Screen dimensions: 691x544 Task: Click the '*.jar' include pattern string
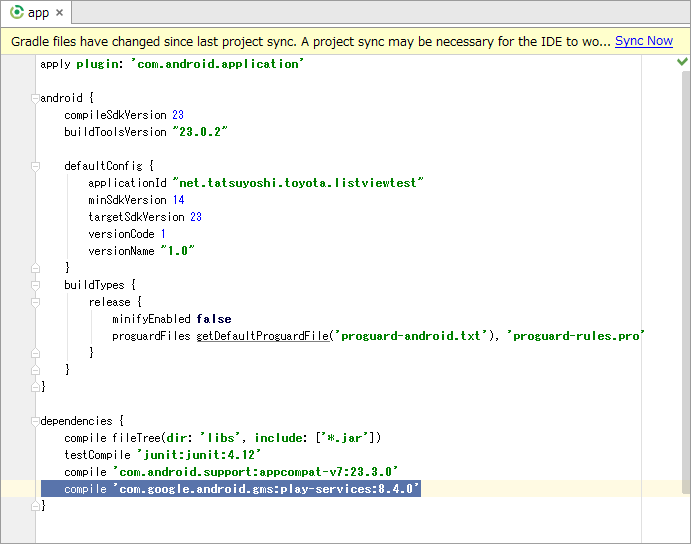tap(343, 438)
